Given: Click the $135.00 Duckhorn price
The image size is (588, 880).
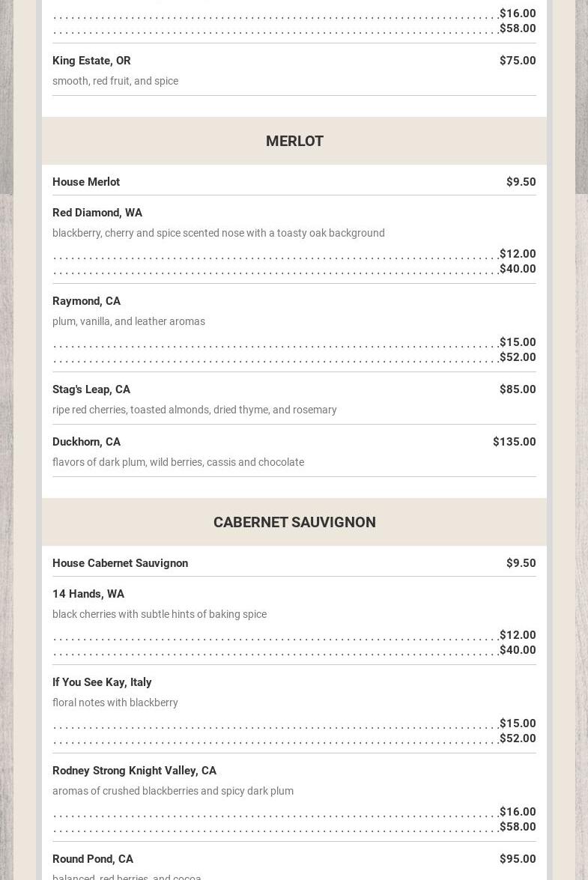Looking at the screenshot, I should [514, 442].
